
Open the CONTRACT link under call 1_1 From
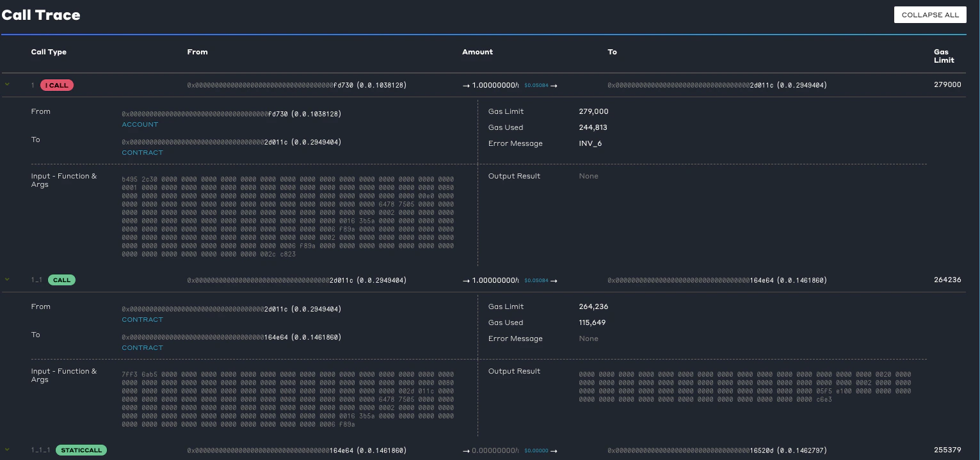click(x=142, y=320)
